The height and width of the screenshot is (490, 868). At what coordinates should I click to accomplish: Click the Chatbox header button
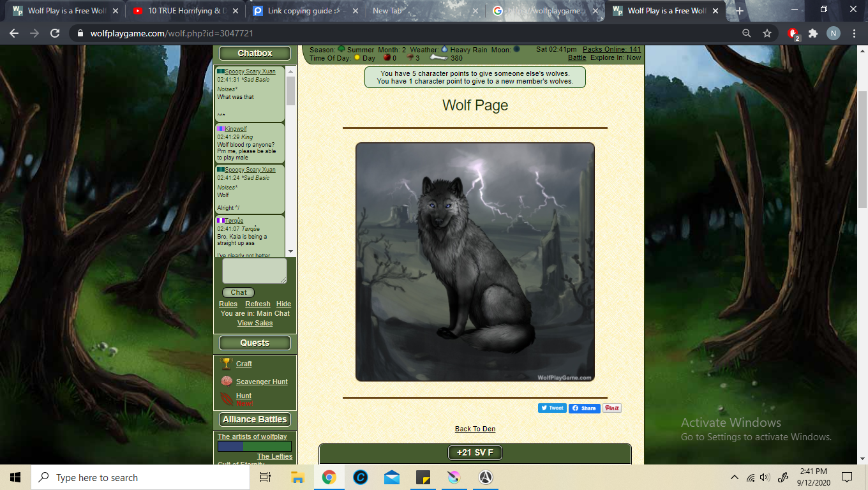(x=255, y=53)
